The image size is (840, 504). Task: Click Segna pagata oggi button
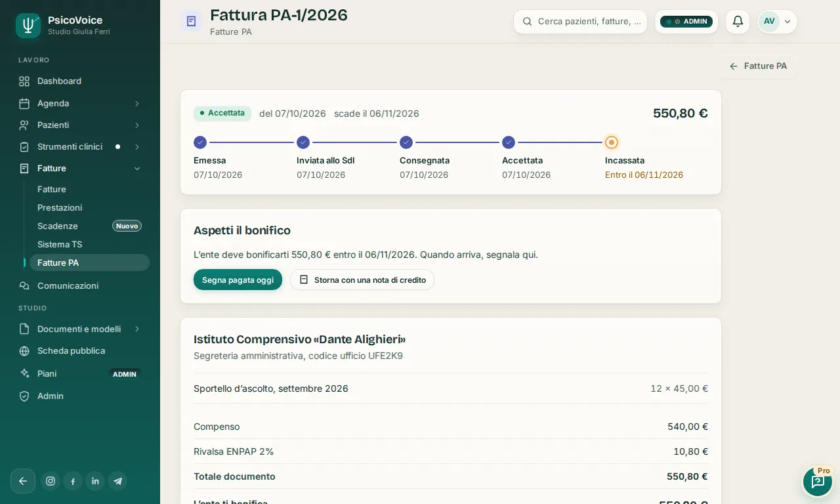pyautogui.click(x=238, y=280)
